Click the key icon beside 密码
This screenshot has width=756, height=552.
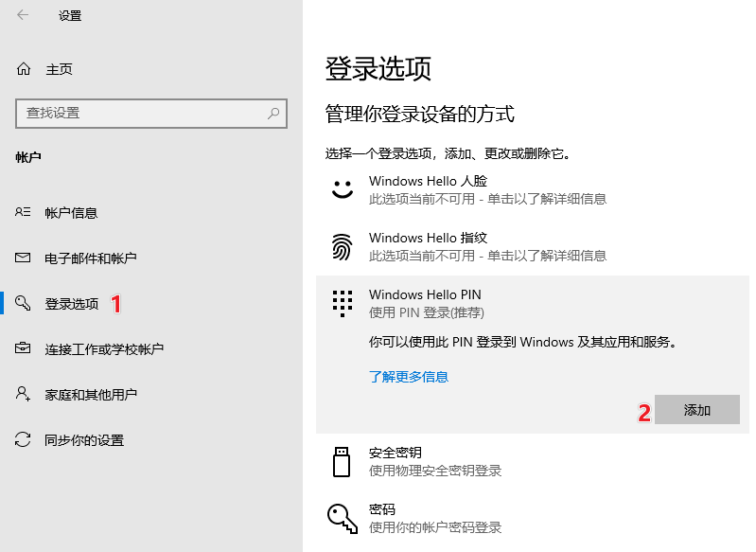point(343,519)
